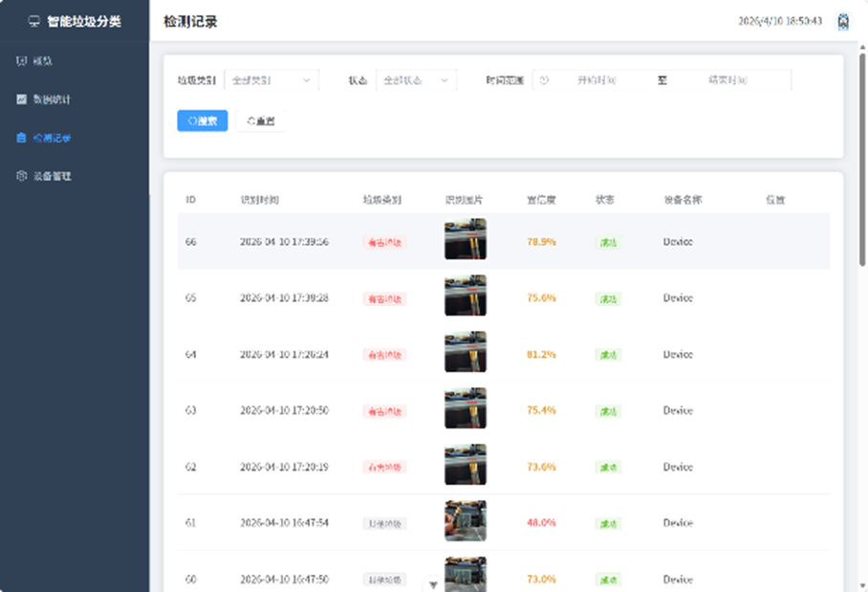The height and width of the screenshot is (592, 868).
Task: Select table row with ID 62
Action: pos(503,467)
